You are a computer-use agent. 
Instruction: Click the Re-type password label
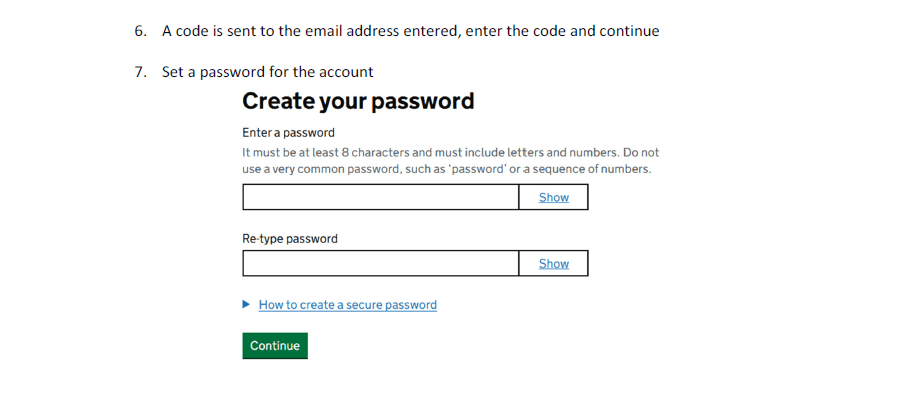click(290, 239)
